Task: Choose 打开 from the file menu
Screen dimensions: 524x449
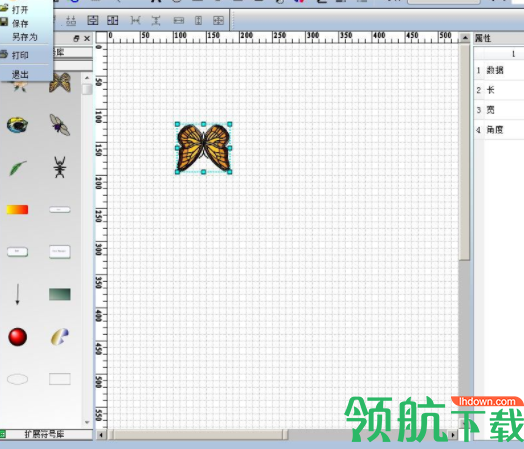Action: (20, 10)
